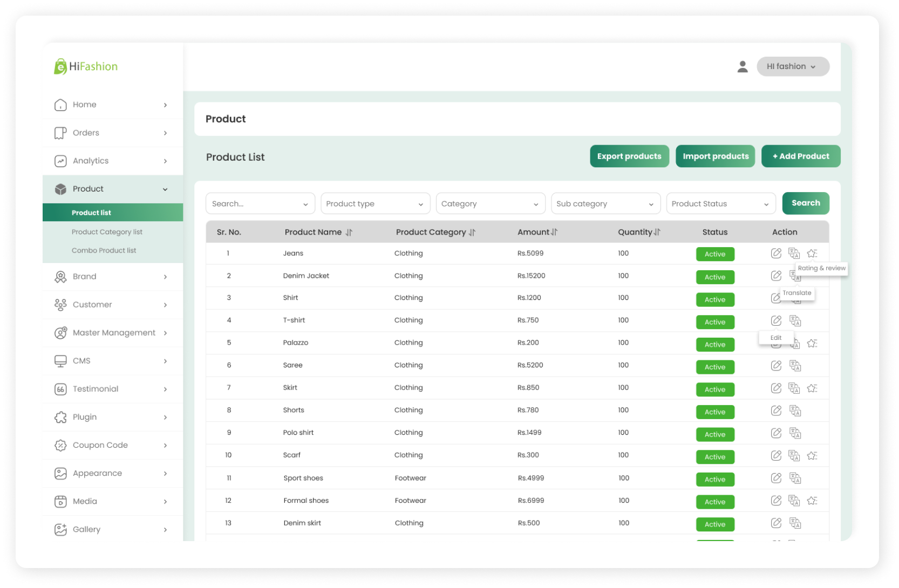Click the CMS monitor icon
Image resolution: width=899 pixels, height=588 pixels.
[x=60, y=361]
